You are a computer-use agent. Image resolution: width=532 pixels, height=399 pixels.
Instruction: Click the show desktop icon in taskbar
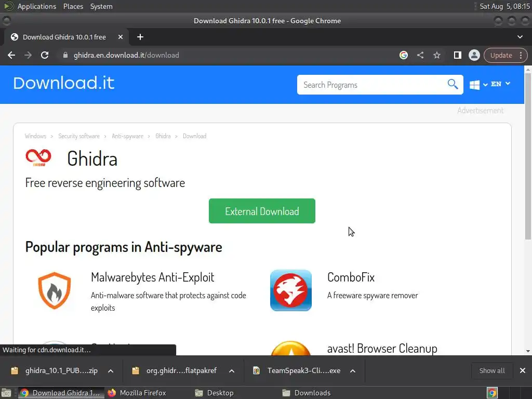[x=6, y=393]
